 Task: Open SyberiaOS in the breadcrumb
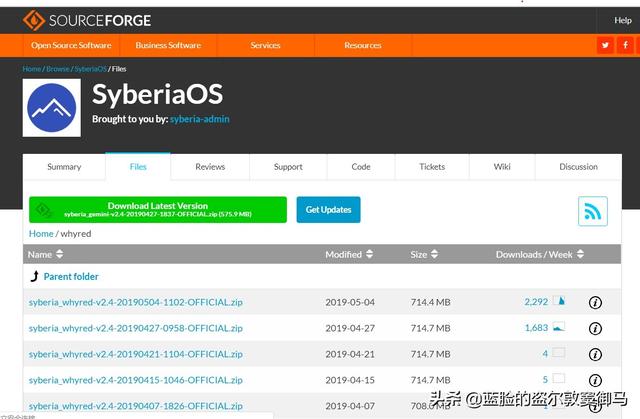coord(90,69)
